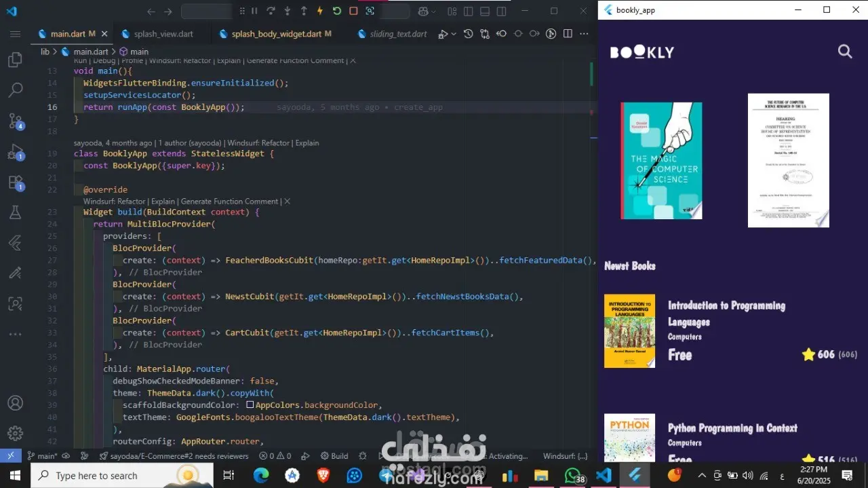
Task: Click the Generate Function Comment lens above main
Action: point(295,60)
